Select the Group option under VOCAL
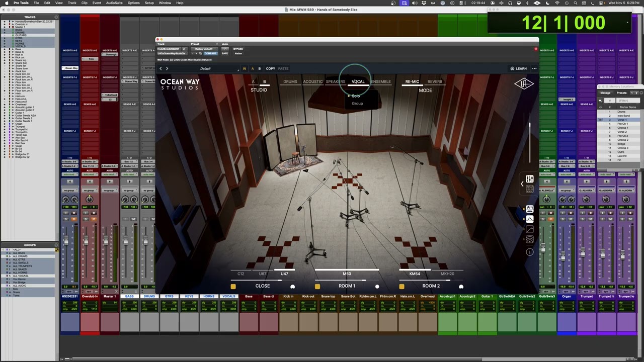This screenshot has height=362, width=644. point(357,104)
